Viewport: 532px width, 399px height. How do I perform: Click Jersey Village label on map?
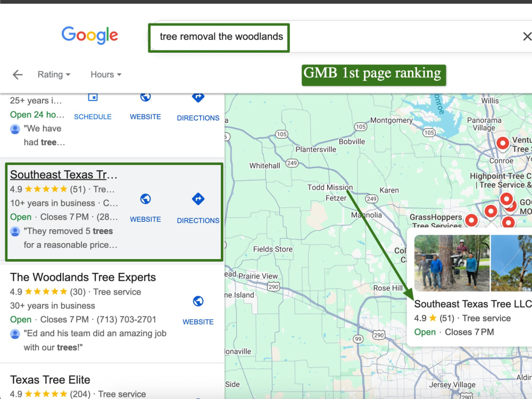point(452,385)
